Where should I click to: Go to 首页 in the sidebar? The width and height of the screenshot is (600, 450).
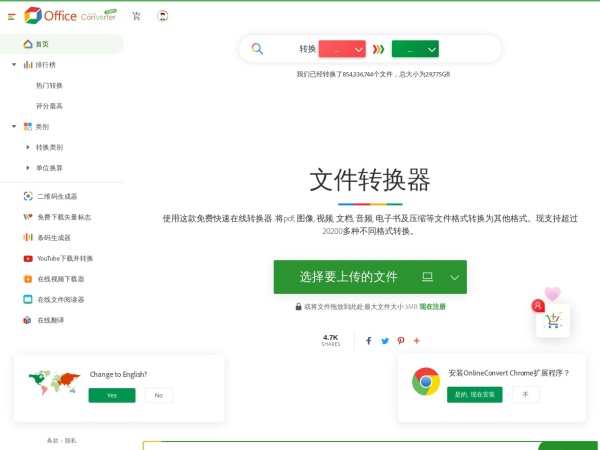(x=42, y=44)
